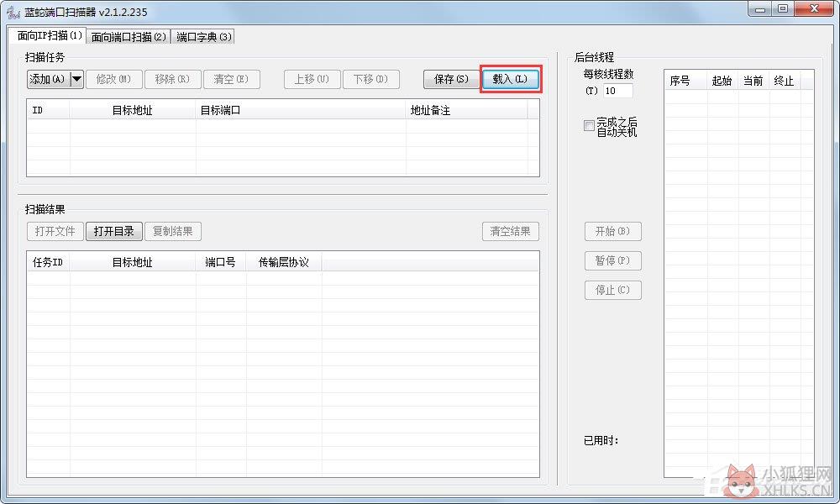Open the 端口字典(3) tab
The width and height of the screenshot is (840, 504).
pyautogui.click(x=203, y=36)
